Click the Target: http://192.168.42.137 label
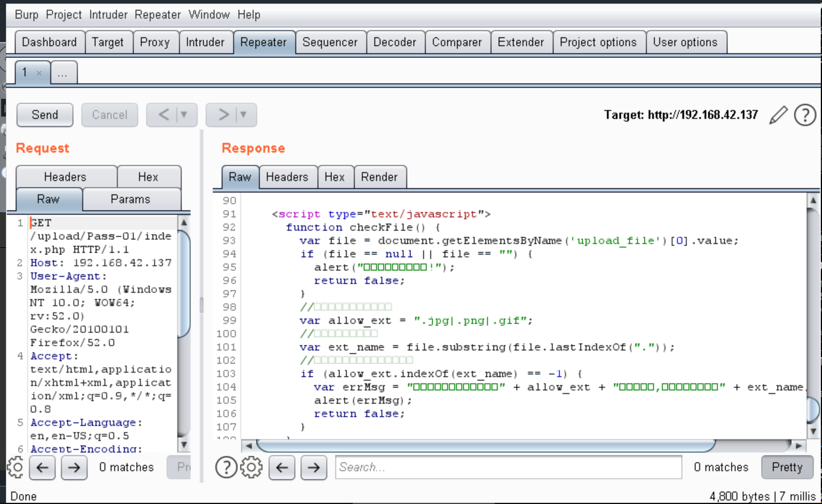Screen dimensions: 822x504 [681, 115]
